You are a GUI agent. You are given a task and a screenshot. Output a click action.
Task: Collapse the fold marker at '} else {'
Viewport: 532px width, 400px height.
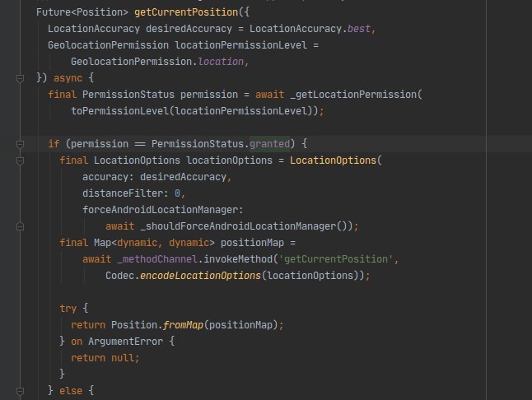pyautogui.click(x=20, y=392)
